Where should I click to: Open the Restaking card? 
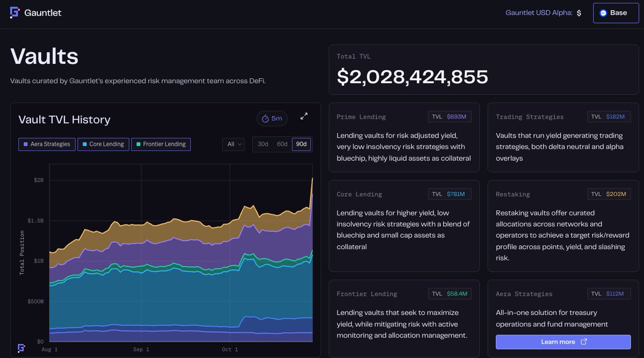point(563,226)
